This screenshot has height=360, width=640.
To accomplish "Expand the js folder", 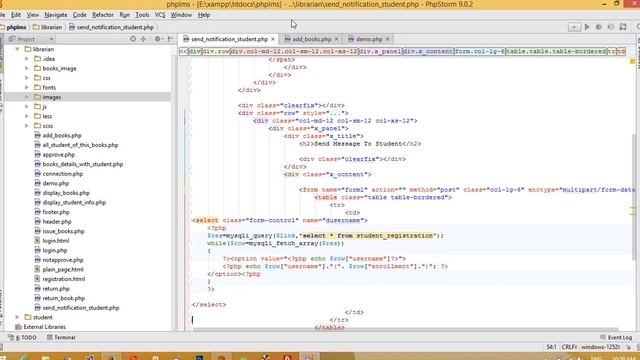I will [27, 107].
